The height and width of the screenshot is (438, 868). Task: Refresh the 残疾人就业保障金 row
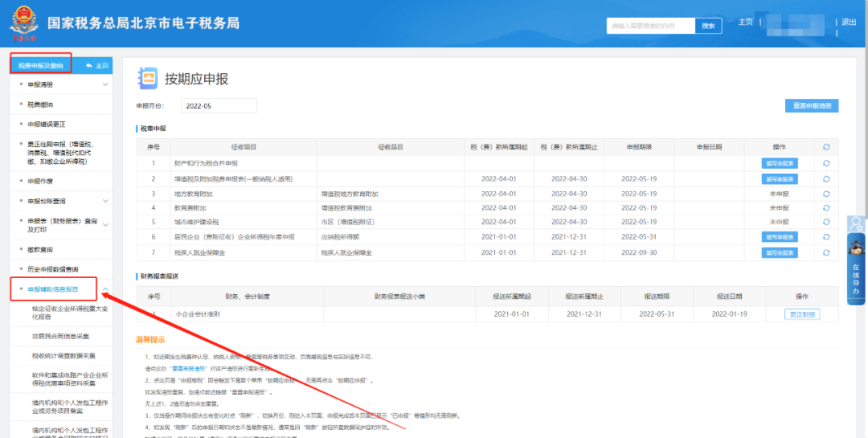click(x=826, y=252)
